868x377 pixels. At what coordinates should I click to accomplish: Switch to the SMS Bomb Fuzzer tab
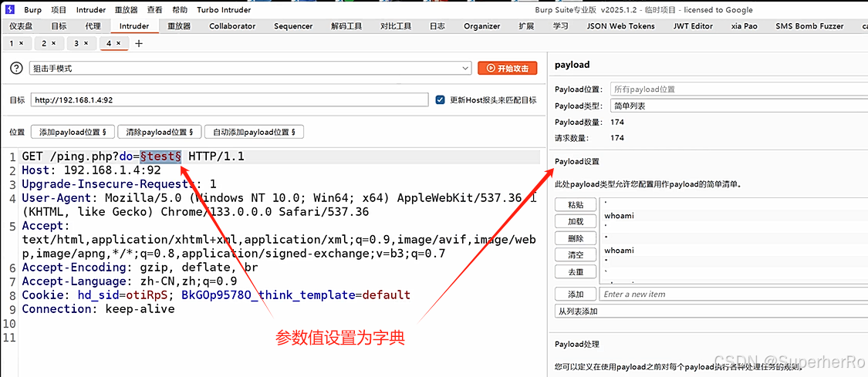809,26
